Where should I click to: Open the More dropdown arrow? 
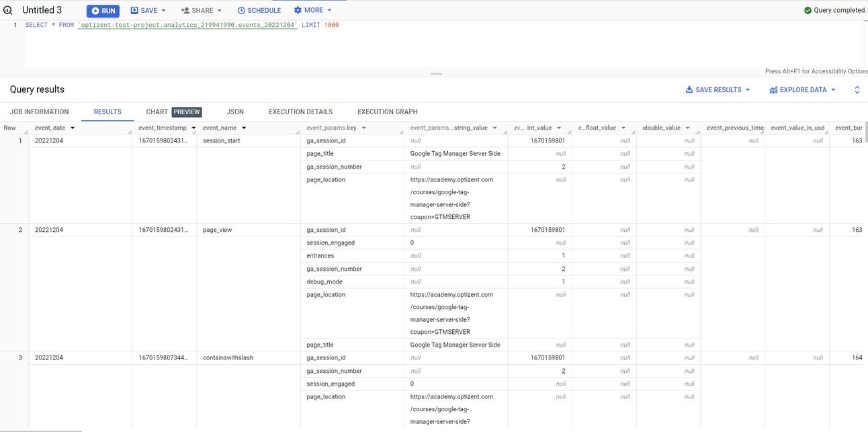pyautogui.click(x=328, y=9)
